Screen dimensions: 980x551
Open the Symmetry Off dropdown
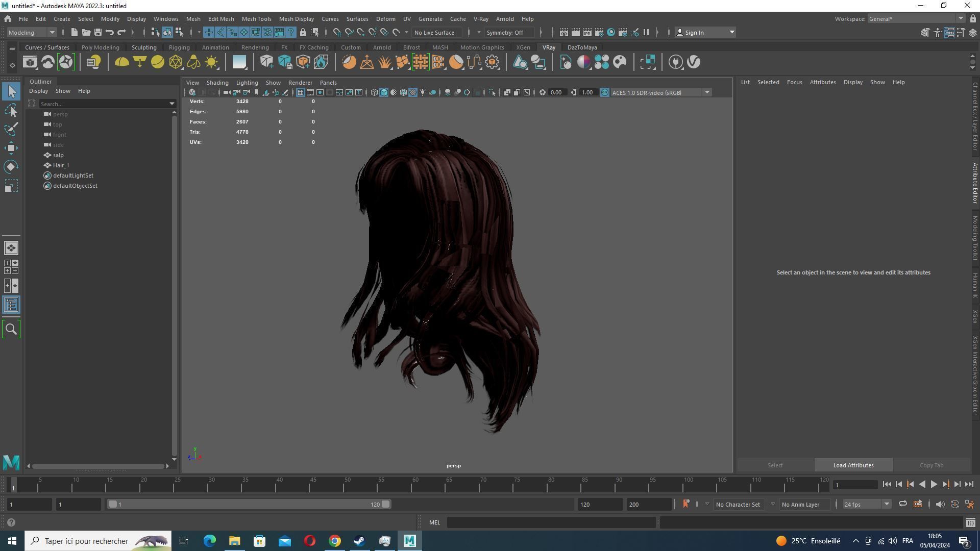[510, 32]
